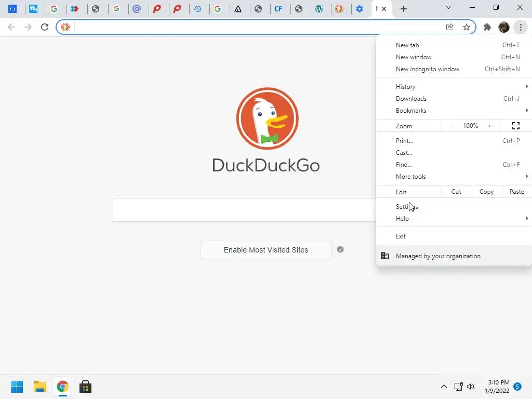Image resolution: width=532 pixels, height=399 pixels.
Task: Choose Find... from the menu
Action: (x=454, y=164)
